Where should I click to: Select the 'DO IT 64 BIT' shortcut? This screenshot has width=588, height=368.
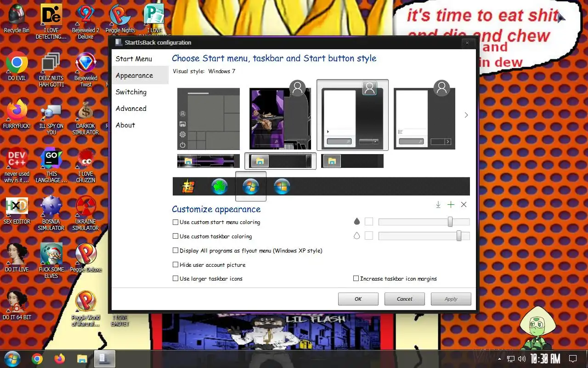coord(17,306)
